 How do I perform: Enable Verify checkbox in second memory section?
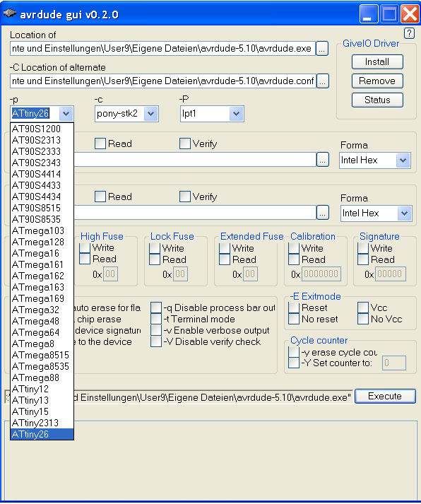[x=185, y=197]
